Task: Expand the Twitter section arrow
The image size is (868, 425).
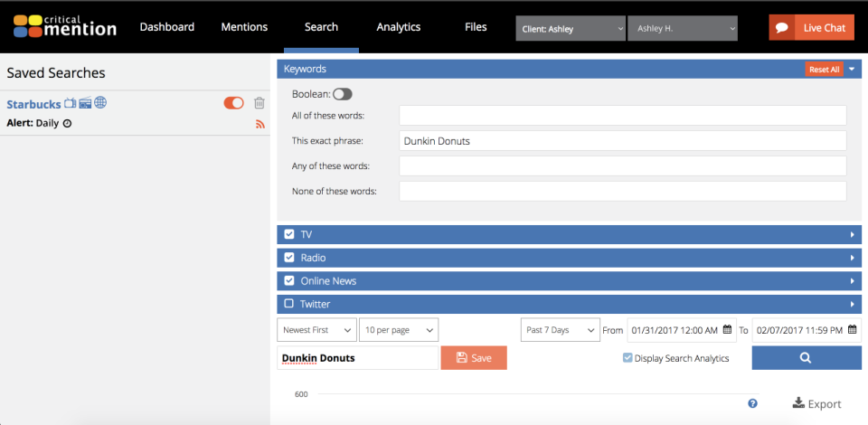Action: point(853,304)
